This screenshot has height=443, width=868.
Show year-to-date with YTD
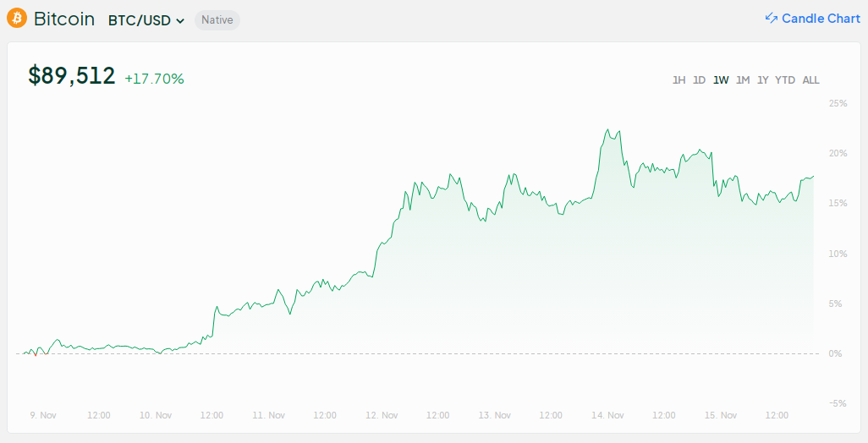point(785,80)
